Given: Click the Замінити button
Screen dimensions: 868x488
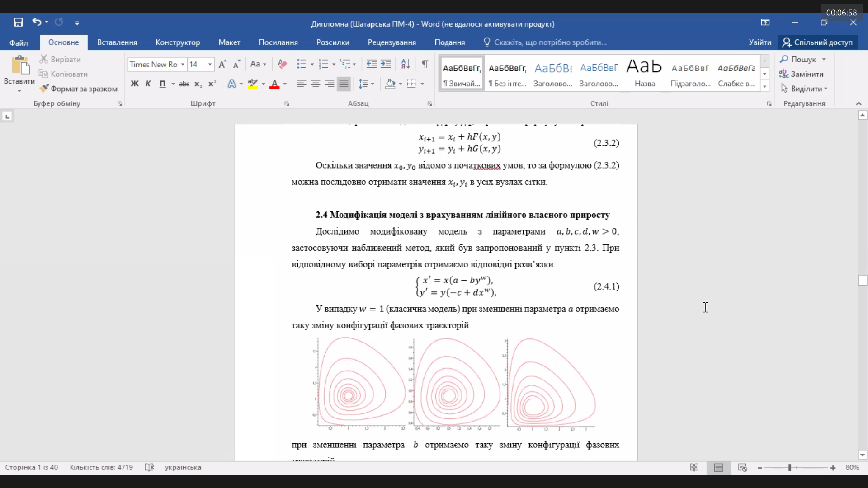Looking at the screenshot, I should pyautogui.click(x=802, y=74).
